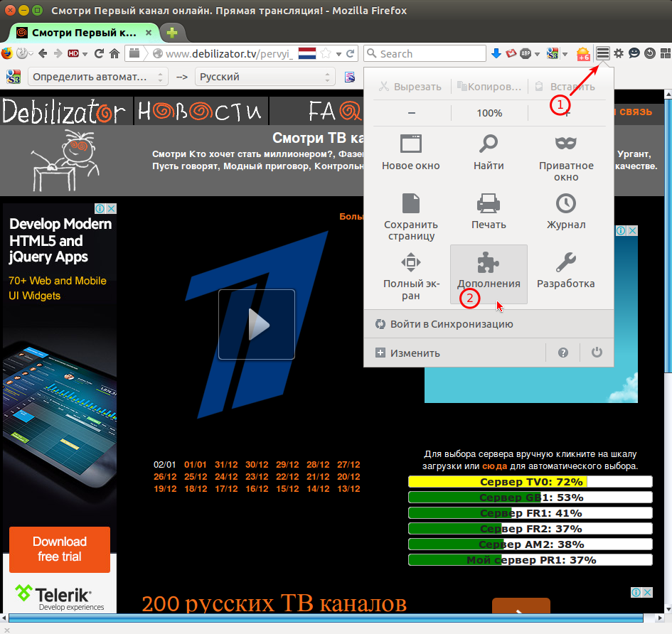Click 'сюда' link for automatic server choice
This screenshot has width=672, height=634.
coord(494,466)
